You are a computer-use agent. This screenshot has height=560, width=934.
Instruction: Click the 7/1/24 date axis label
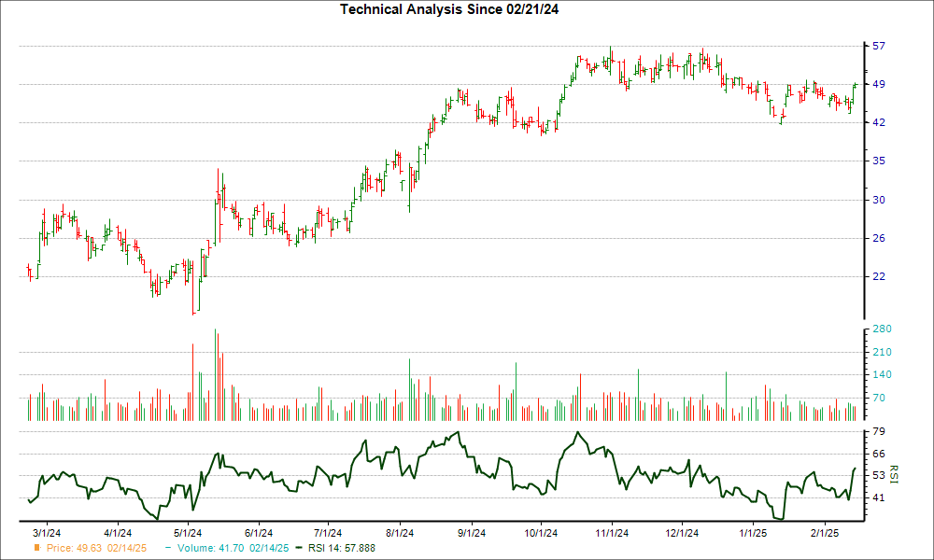coord(328,533)
